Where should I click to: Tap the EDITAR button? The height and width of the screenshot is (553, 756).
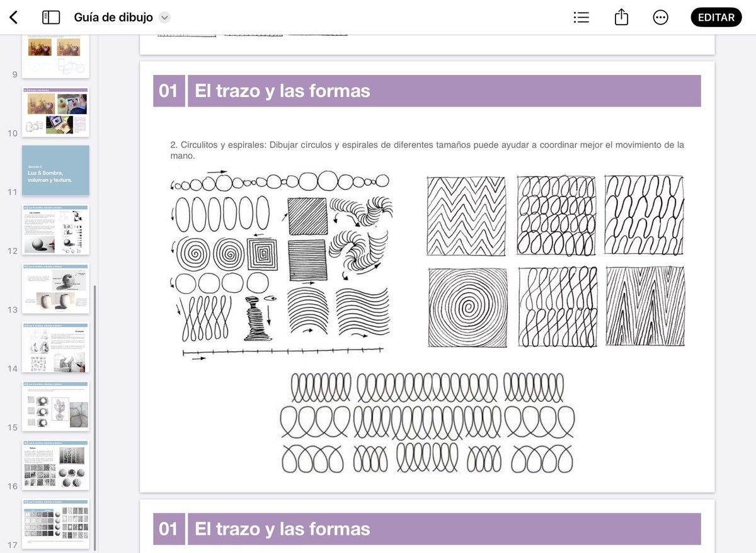716,17
